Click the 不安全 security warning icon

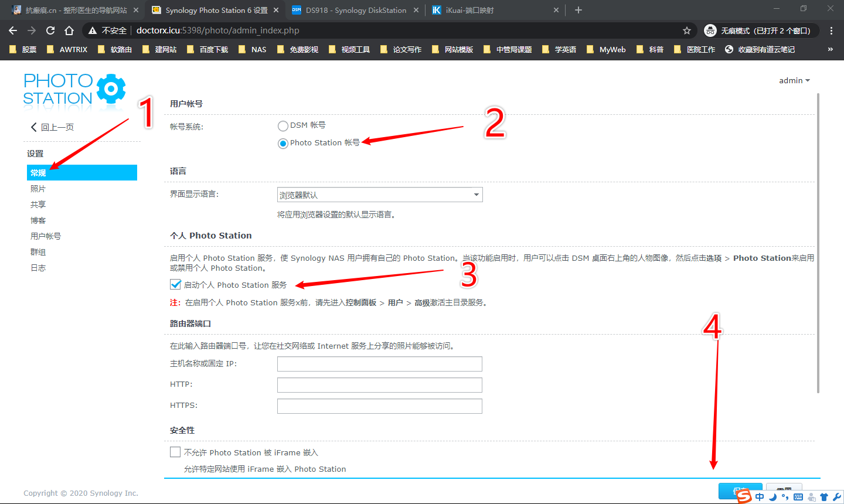(93, 30)
